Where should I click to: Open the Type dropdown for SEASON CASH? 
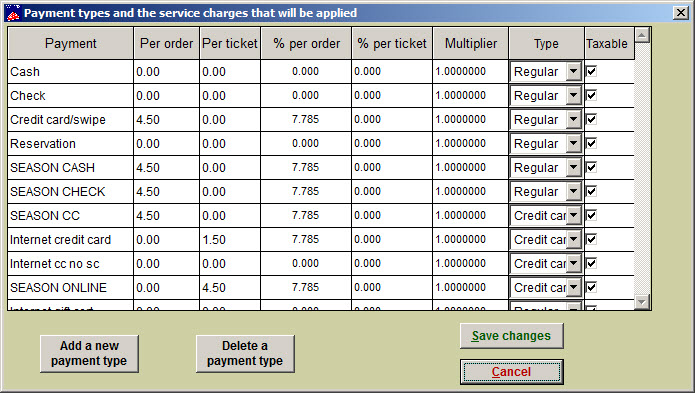(x=574, y=167)
